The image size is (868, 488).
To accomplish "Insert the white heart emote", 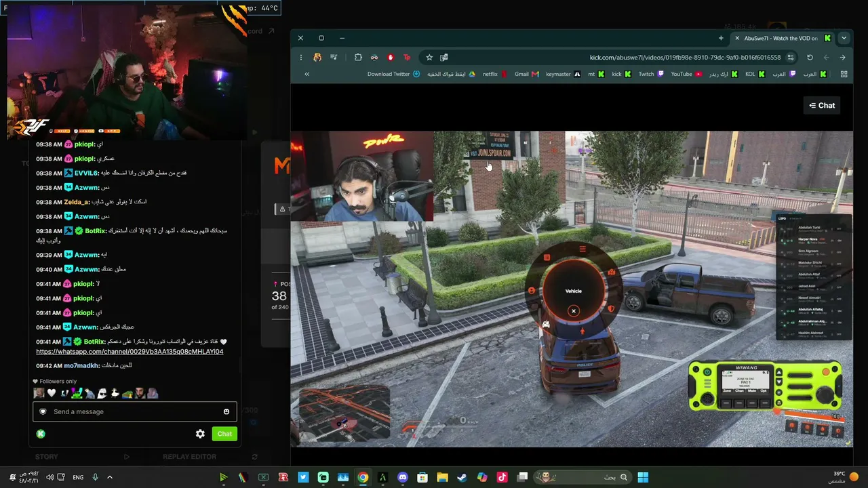I will (x=52, y=393).
